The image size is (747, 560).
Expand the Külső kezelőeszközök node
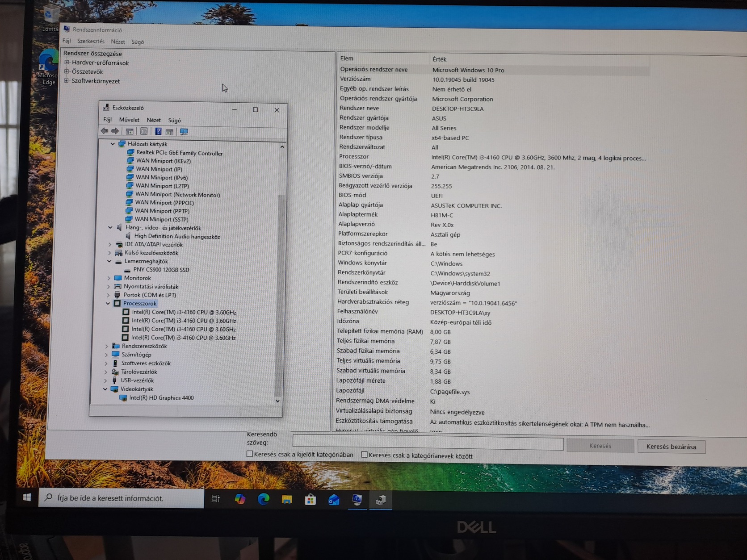coord(109,253)
